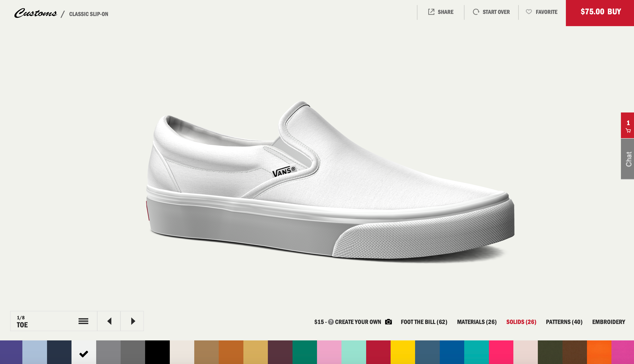
Task: Choose the black color swatch
Action: pos(157,352)
